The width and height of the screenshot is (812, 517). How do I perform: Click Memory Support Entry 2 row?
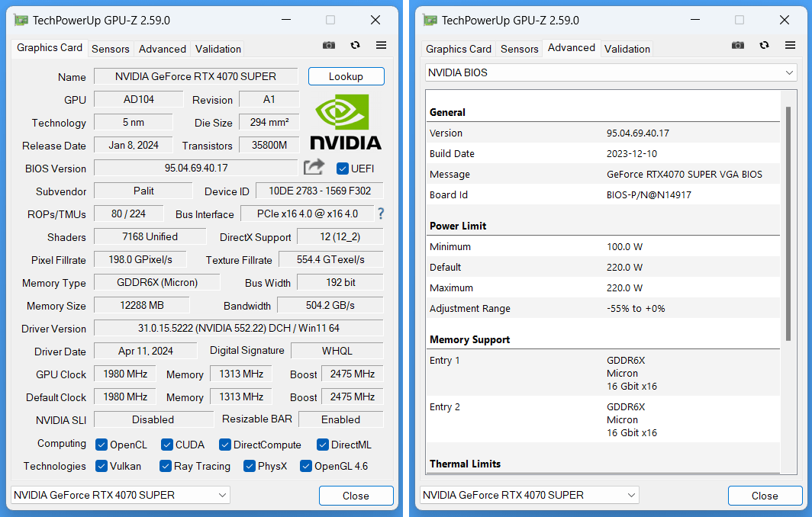click(604, 419)
